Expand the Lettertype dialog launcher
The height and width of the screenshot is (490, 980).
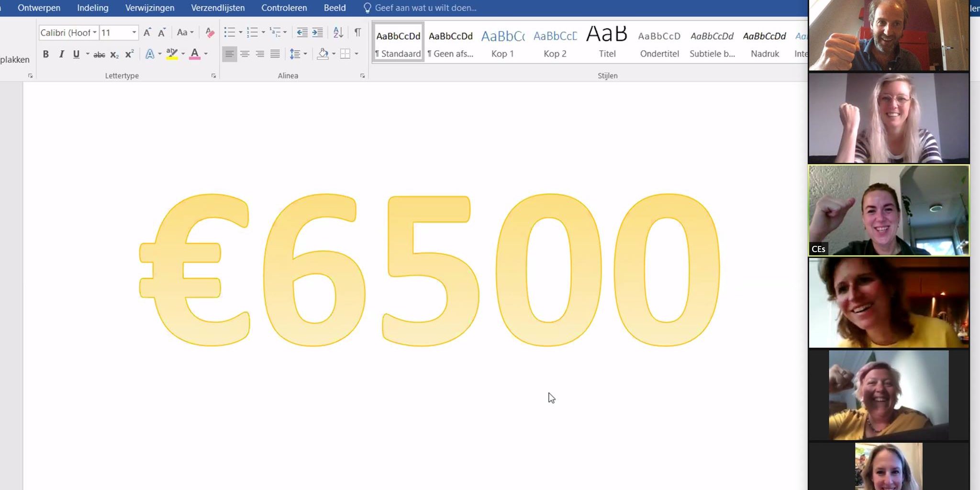[213, 76]
